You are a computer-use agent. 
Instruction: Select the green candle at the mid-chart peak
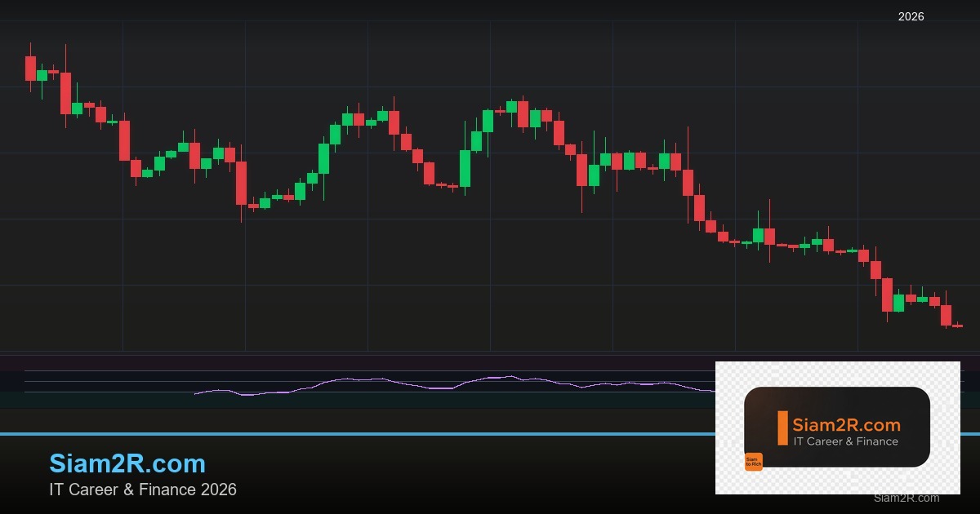[511, 106]
